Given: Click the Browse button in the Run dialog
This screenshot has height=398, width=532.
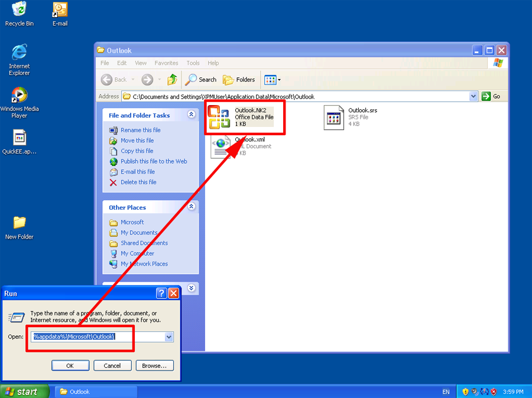Looking at the screenshot, I should pyautogui.click(x=154, y=365).
